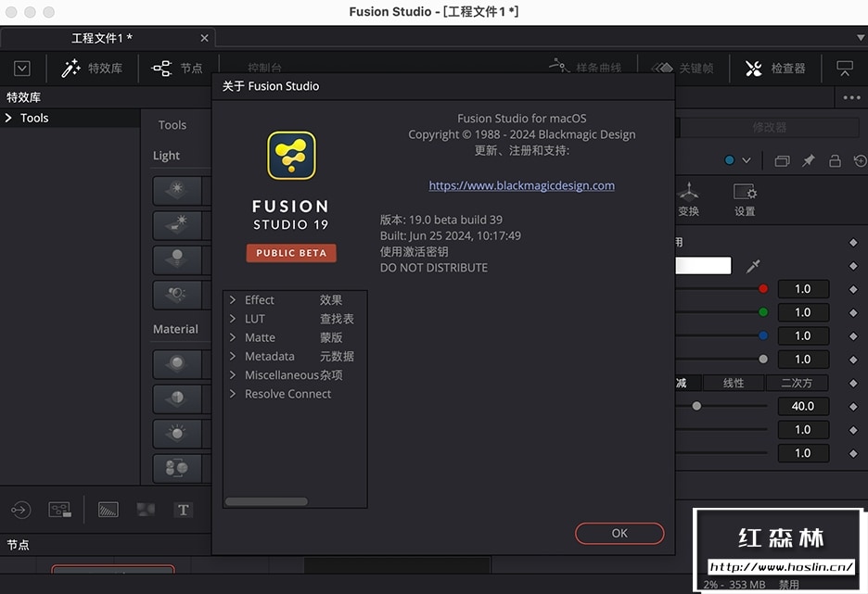Click the 修改器 modifiers tab
868x594 pixels.
(x=769, y=127)
